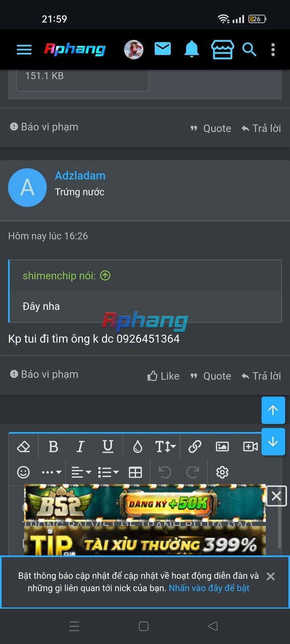The width and height of the screenshot is (290, 644).
Task: Toggle underline formatting
Action: tap(108, 446)
